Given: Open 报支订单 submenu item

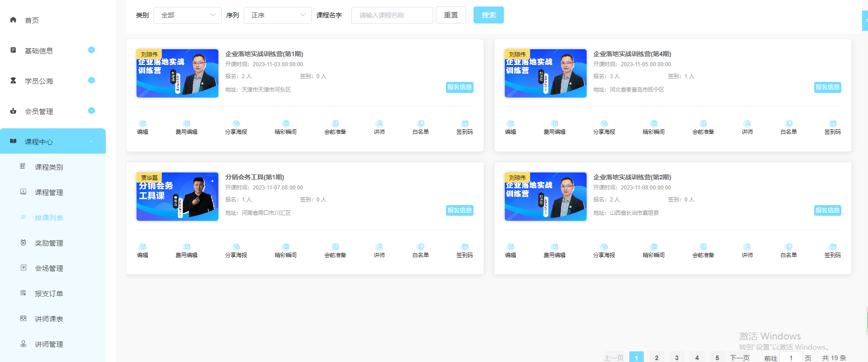Looking at the screenshot, I should click(53, 293).
